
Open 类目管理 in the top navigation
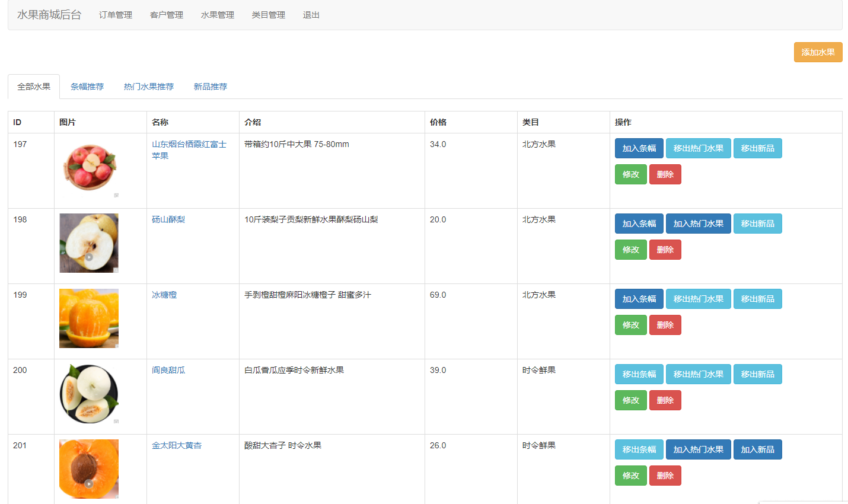[269, 15]
